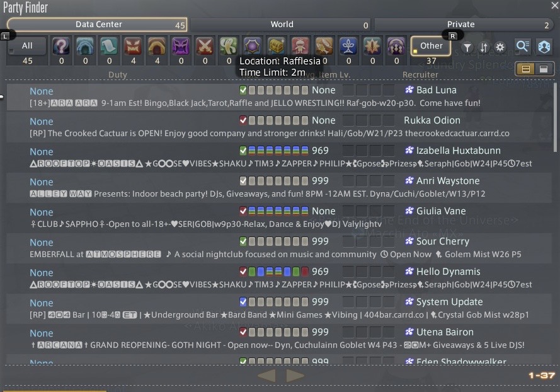Click white check mark on Anri Waystone listing
The width and height of the screenshot is (560, 392).
[x=243, y=181]
